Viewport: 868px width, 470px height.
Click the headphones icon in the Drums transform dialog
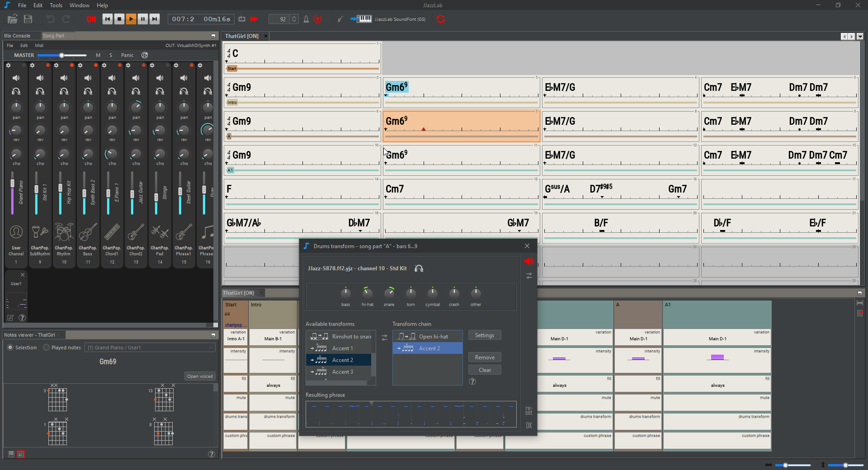point(419,268)
